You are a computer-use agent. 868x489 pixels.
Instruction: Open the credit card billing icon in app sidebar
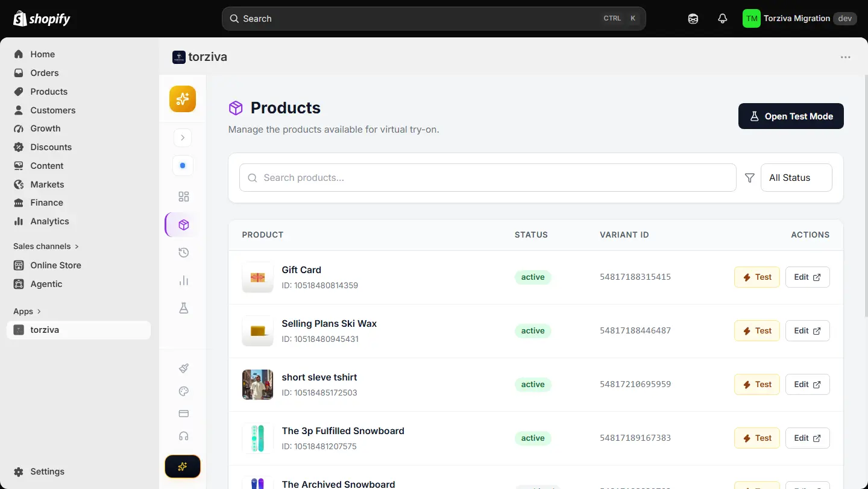[x=184, y=414]
